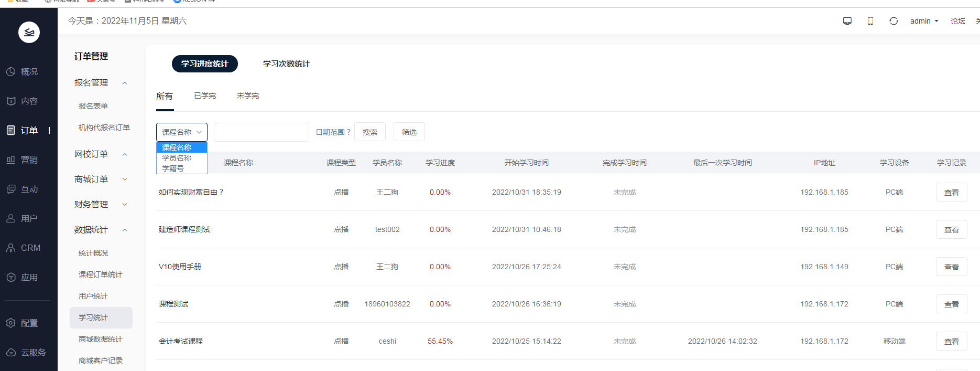Open the 营销 marketing sidebar icon
The image size is (980, 371).
tap(11, 160)
